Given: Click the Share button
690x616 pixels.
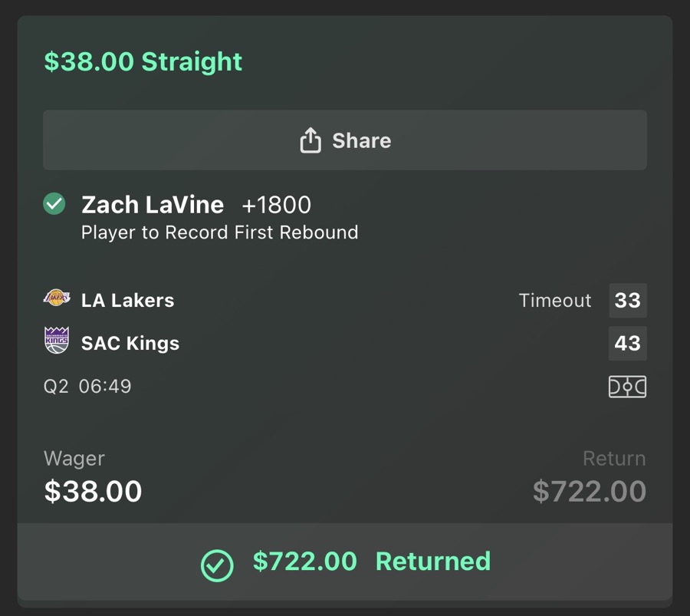Looking at the screenshot, I should click(x=345, y=140).
